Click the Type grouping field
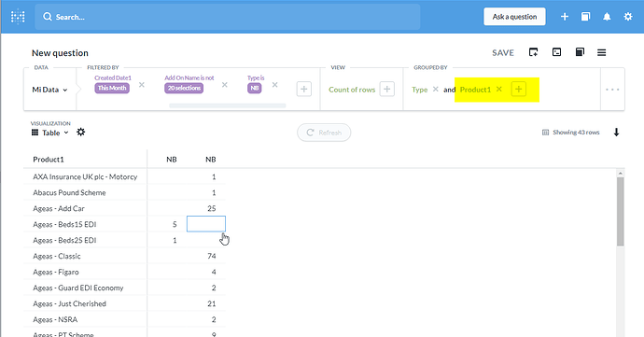 tap(420, 90)
